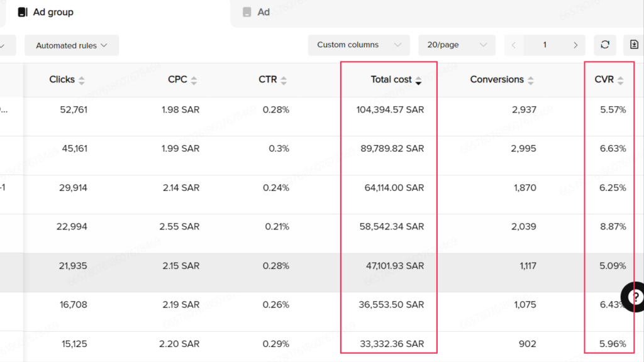The height and width of the screenshot is (362, 644).
Task: Click the page number input field
Action: 545,45
